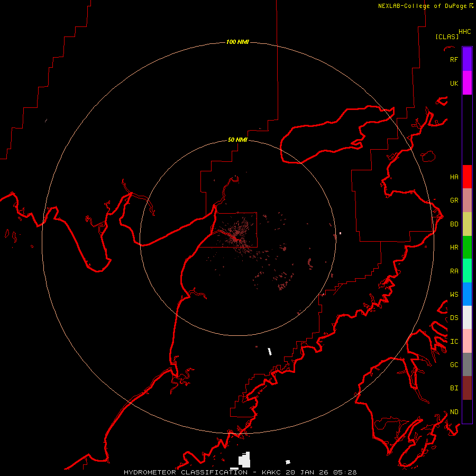
Task: Click the BI legend label
Action: pyautogui.click(x=454, y=388)
